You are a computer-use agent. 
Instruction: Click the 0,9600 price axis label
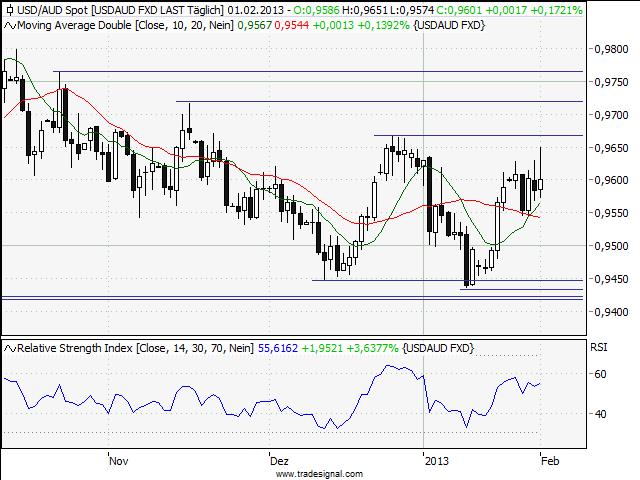click(609, 181)
